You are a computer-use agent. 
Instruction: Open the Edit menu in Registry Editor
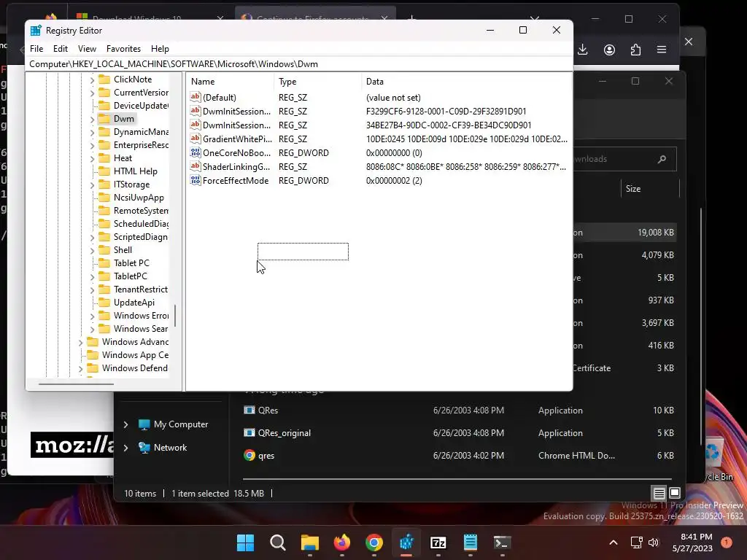[60, 49]
